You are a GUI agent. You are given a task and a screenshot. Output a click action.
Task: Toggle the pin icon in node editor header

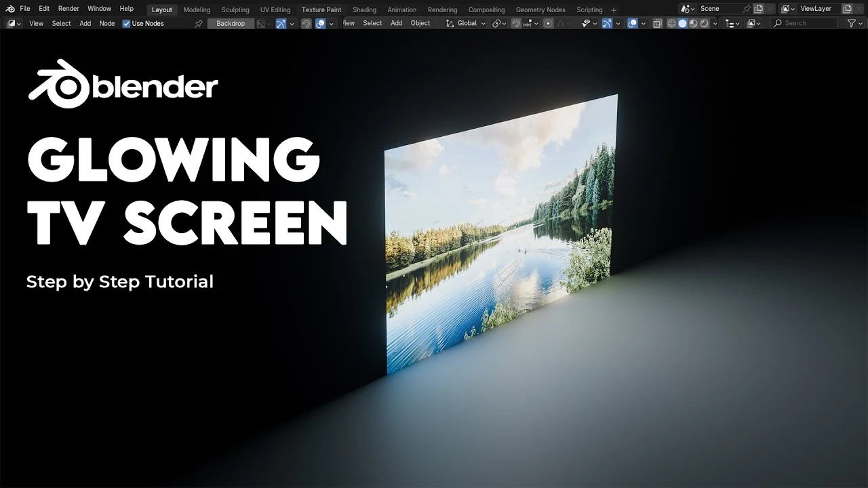point(199,23)
